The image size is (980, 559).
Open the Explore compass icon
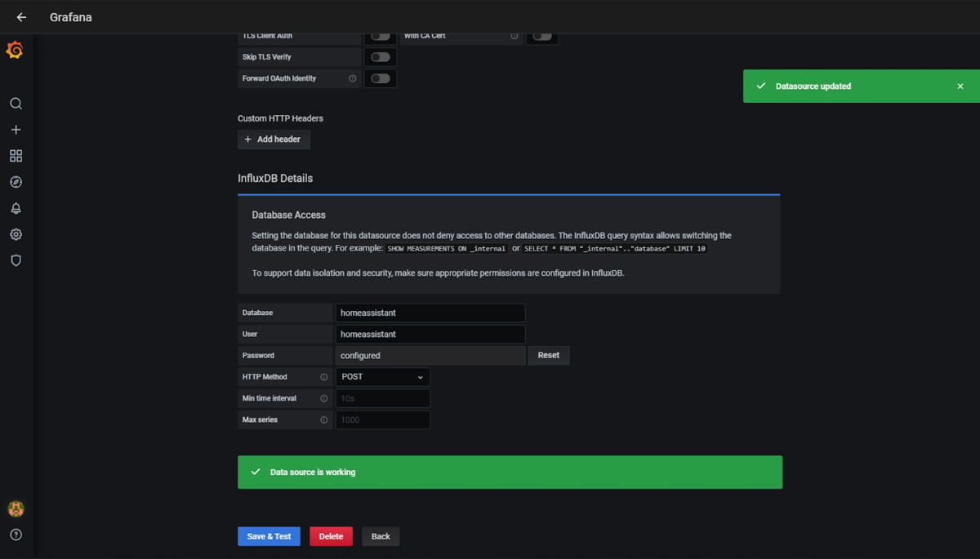coord(16,182)
